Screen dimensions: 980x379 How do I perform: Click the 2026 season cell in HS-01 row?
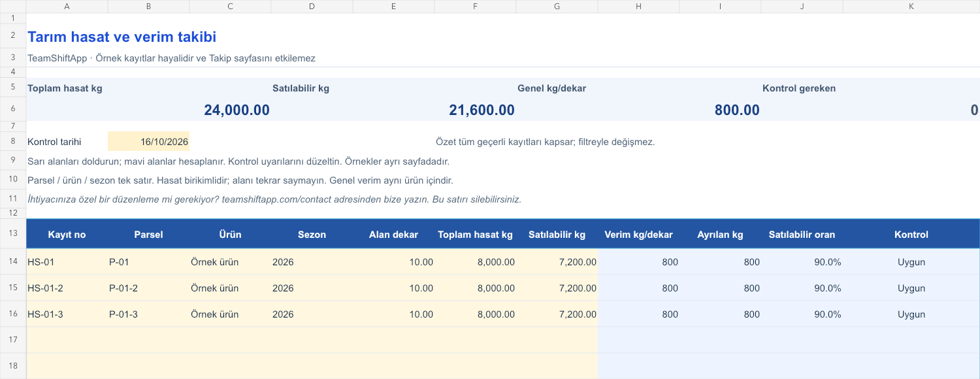tap(312, 262)
